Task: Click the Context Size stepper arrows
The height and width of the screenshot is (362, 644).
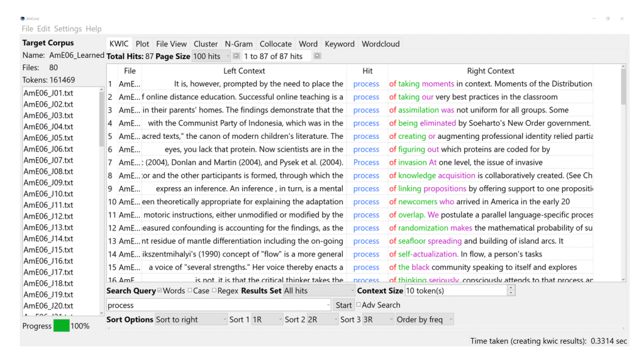Action: click(511, 291)
